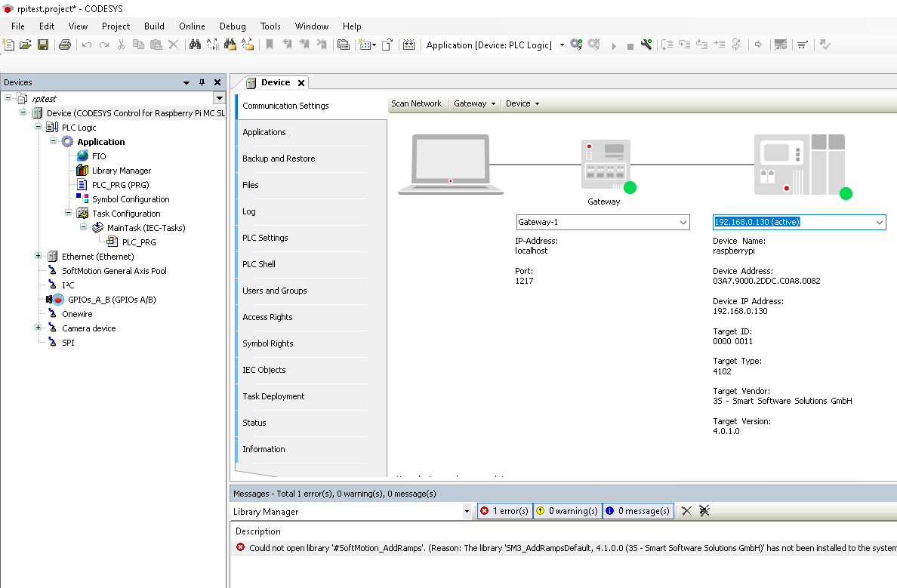The image size is (897, 588).
Task: Close the Devices panel
Action: [x=217, y=82]
